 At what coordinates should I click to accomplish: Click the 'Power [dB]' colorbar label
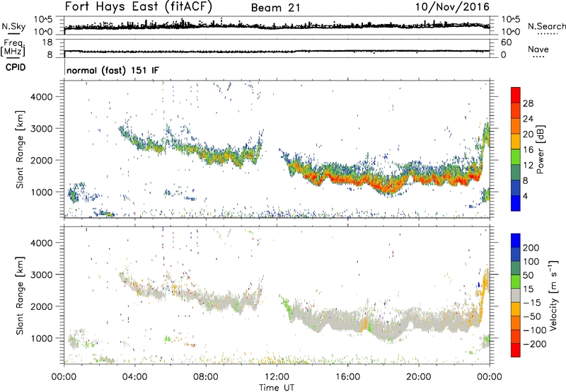(x=541, y=149)
